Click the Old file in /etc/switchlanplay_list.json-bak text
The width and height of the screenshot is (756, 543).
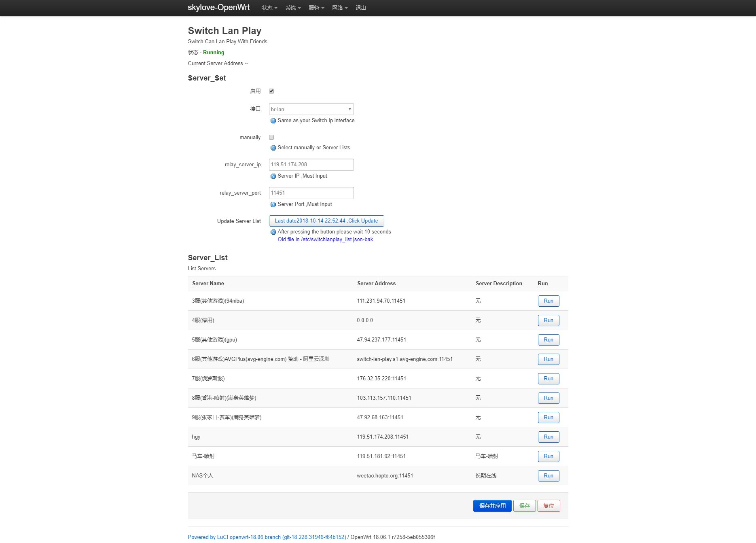click(x=325, y=240)
